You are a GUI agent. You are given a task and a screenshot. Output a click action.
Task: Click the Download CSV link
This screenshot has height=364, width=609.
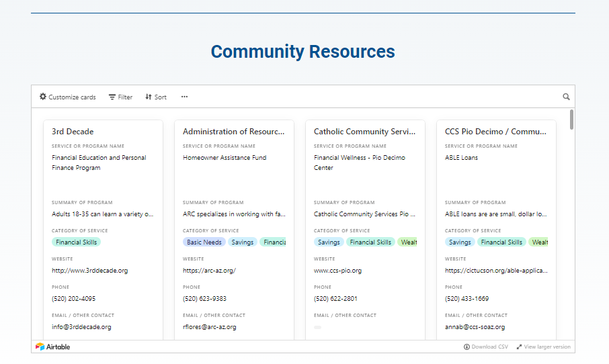click(489, 347)
